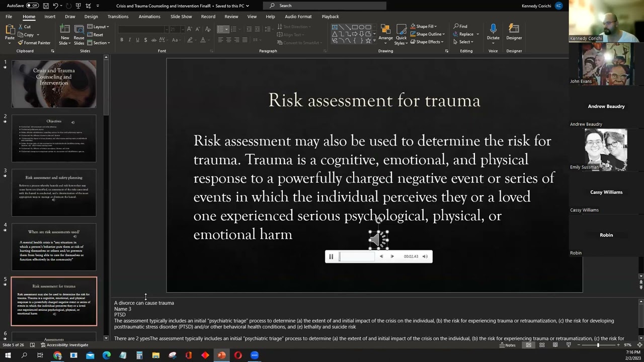Viewport: 644px width, 362px height.
Task: Click Format Painter
Action: point(34,43)
